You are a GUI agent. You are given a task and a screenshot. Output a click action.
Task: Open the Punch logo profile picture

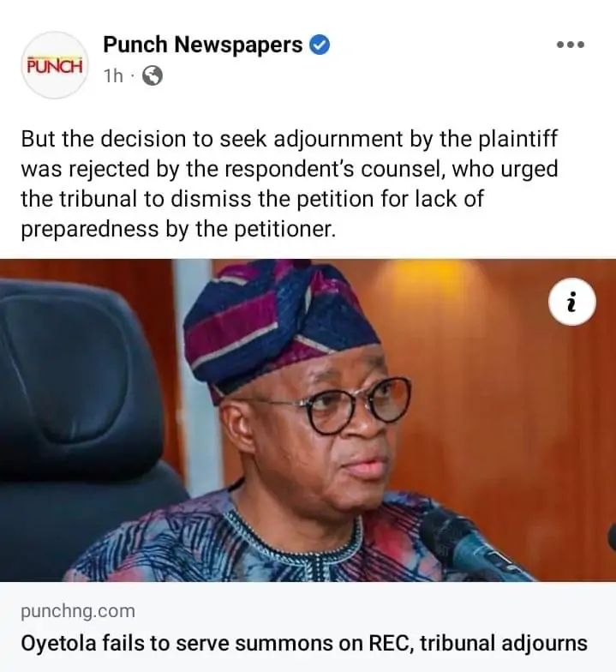click(x=55, y=65)
